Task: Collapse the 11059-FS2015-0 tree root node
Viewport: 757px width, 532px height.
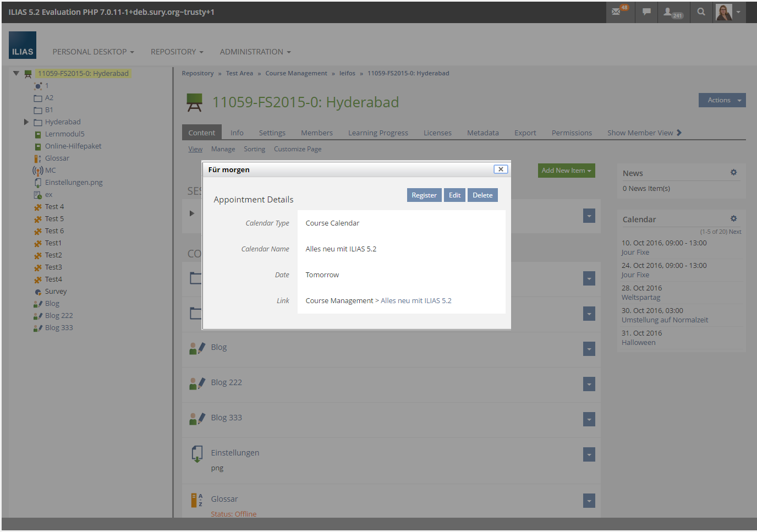Action: [16, 73]
